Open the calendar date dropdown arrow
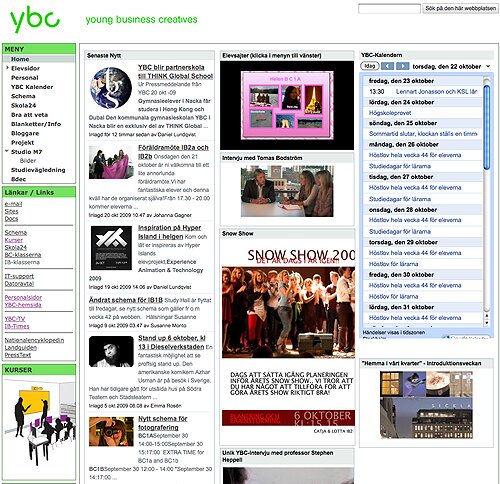500x484 pixels. pos(488,66)
